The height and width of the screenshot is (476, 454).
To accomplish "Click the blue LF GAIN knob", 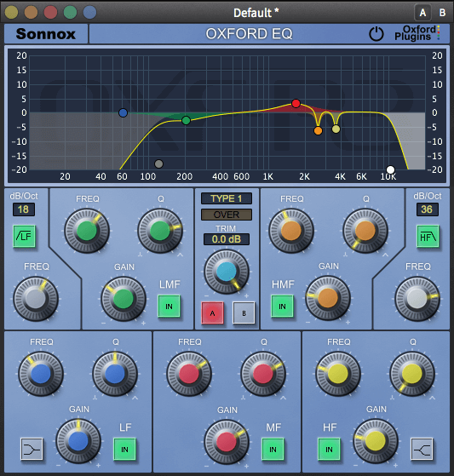I will point(78,441).
